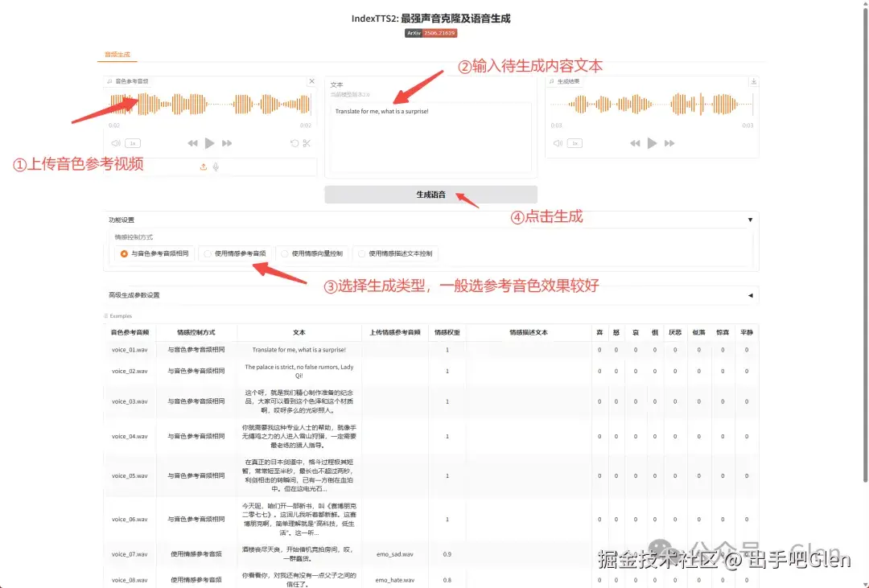This screenshot has width=869, height=588.
Task: Download the 生成结果 generated audio
Action: tap(754, 81)
